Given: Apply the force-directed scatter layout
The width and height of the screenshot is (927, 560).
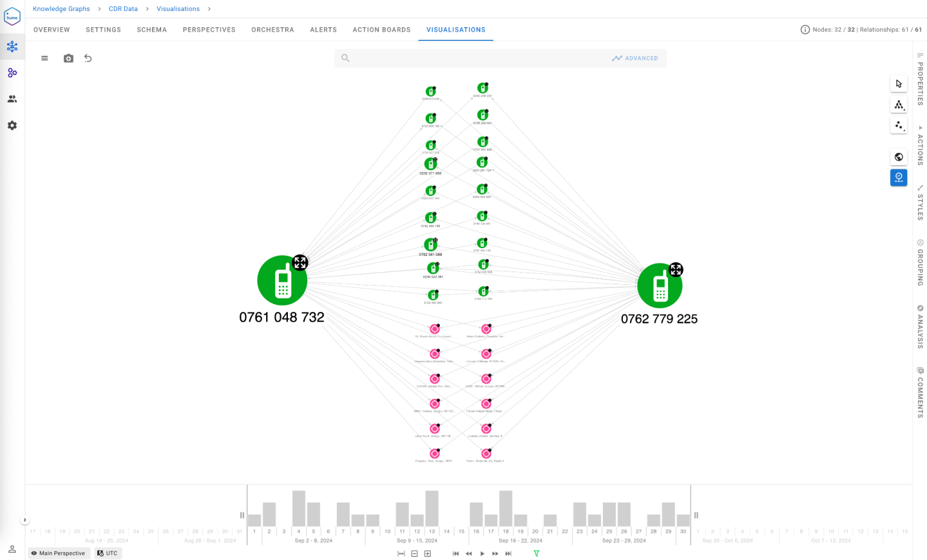Looking at the screenshot, I should (x=899, y=125).
